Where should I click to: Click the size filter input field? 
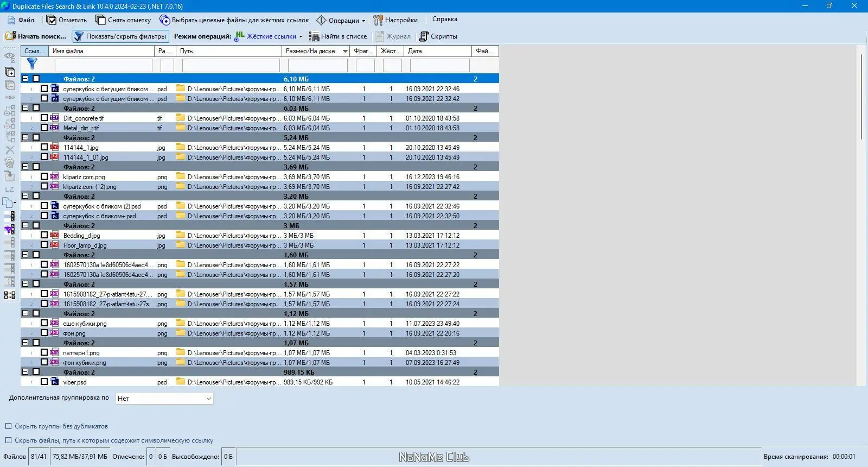(318, 65)
